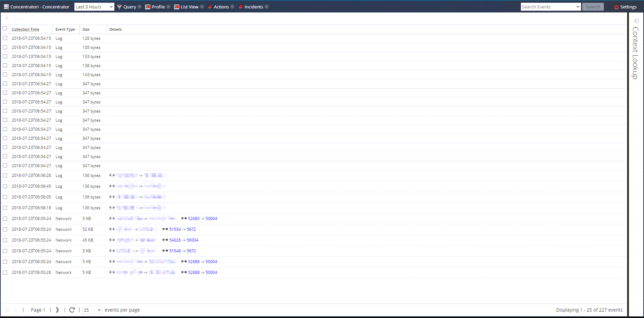644x318 pixels.
Task: Sort events by Collection Time
Action: 25,29
